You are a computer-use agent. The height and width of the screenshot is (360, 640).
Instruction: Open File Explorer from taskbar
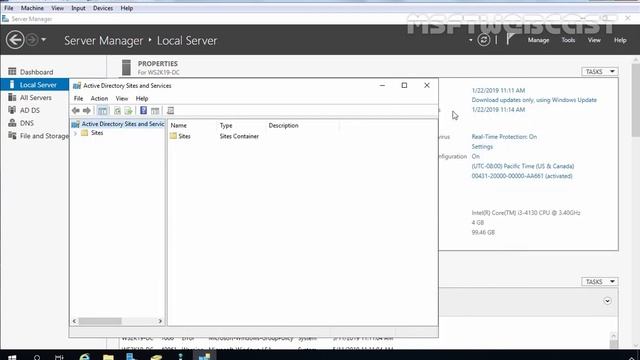click(x=108, y=357)
